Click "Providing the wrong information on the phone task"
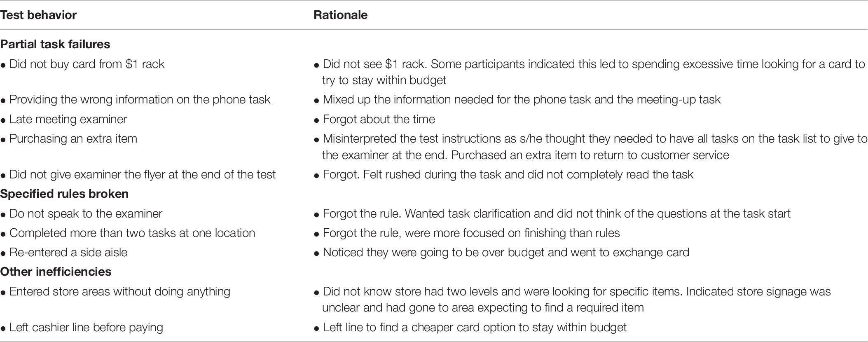 [140, 99]
